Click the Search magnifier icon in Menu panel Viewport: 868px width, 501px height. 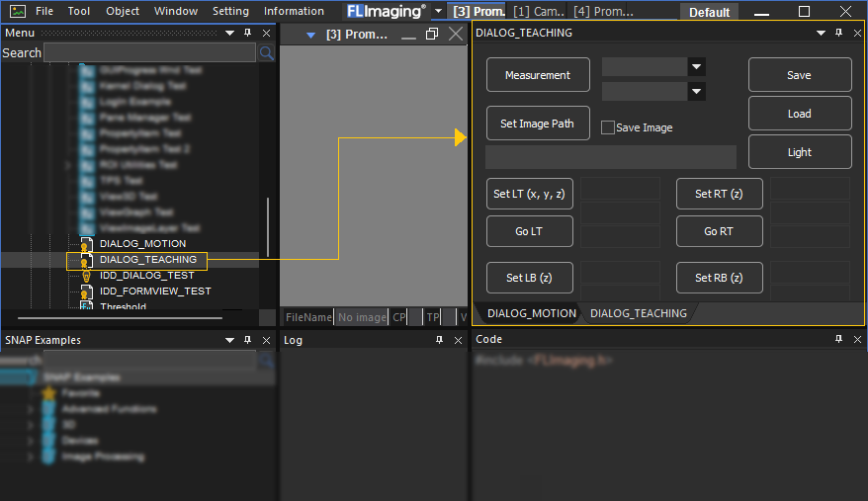(x=266, y=53)
